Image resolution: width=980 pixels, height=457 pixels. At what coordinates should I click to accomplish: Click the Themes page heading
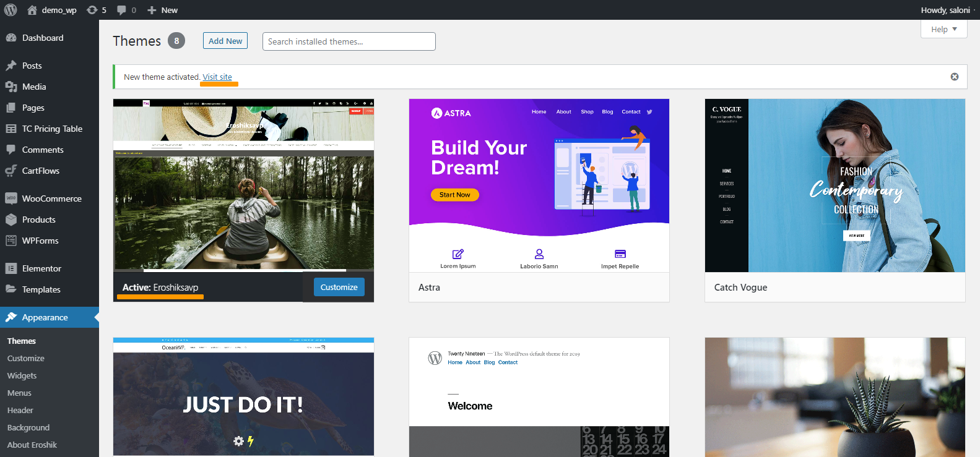click(x=137, y=41)
